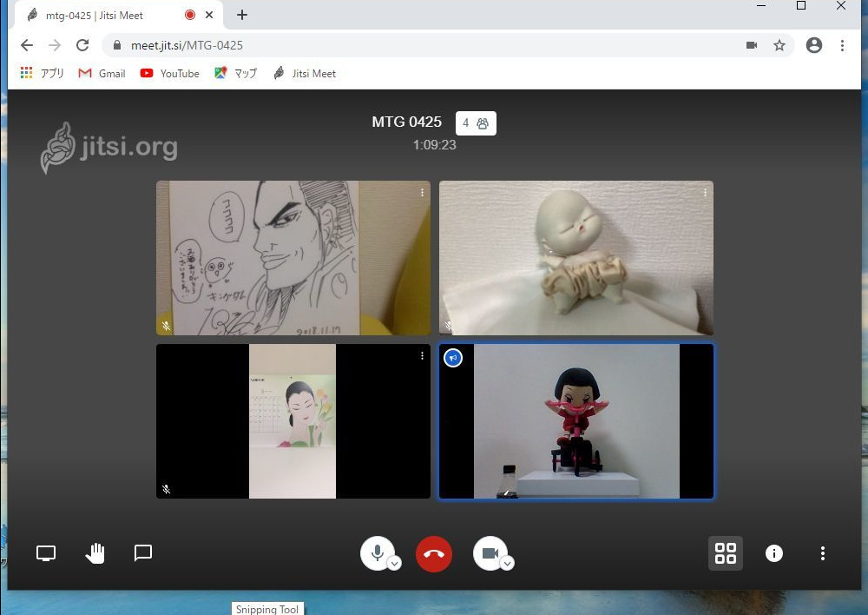Click the meeting title MTG 0425
Viewport: 868px width, 615px height.
point(407,122)
